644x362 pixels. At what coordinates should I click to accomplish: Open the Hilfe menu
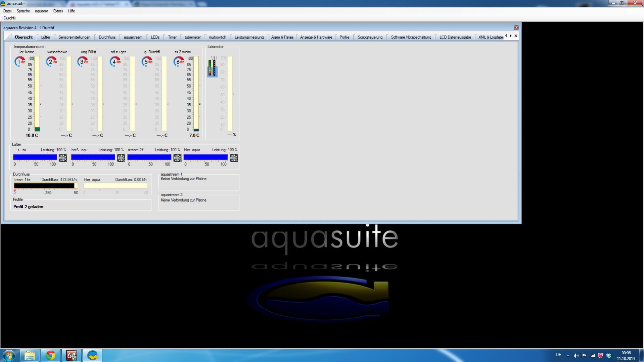(x=72, y=11)
